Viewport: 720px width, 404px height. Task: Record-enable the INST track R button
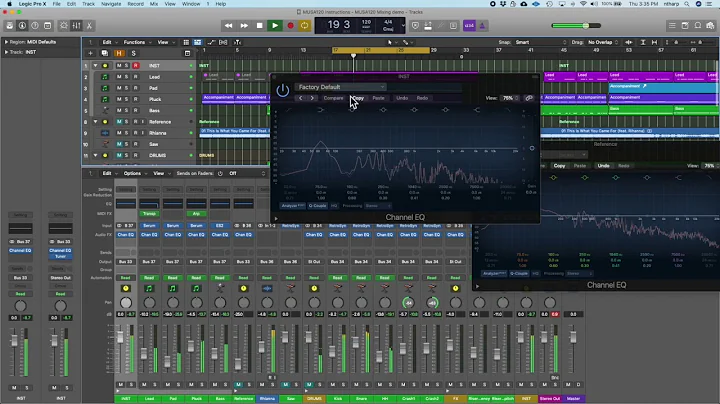[135, 66]
